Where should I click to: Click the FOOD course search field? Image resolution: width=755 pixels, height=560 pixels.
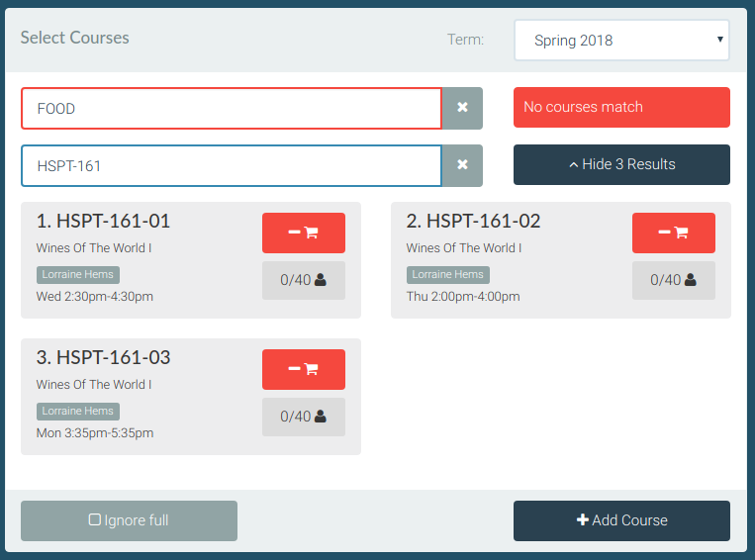click(232, 109)
